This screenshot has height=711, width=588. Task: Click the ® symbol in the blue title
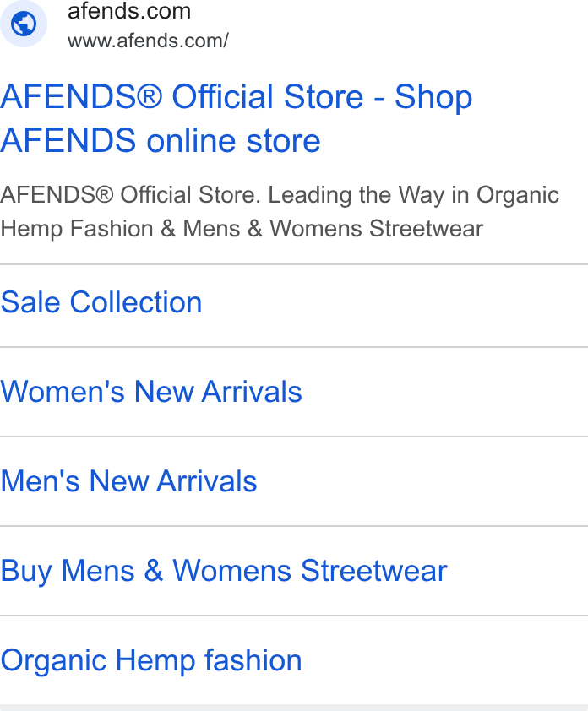(x=149, y=96)
